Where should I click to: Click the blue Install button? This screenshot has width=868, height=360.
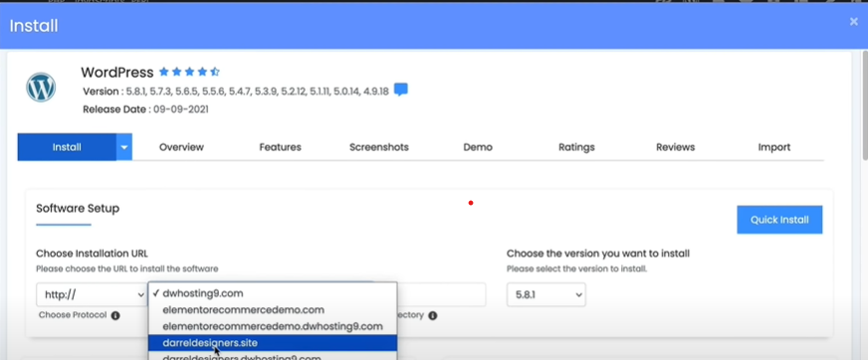click(x=67, y=147)
